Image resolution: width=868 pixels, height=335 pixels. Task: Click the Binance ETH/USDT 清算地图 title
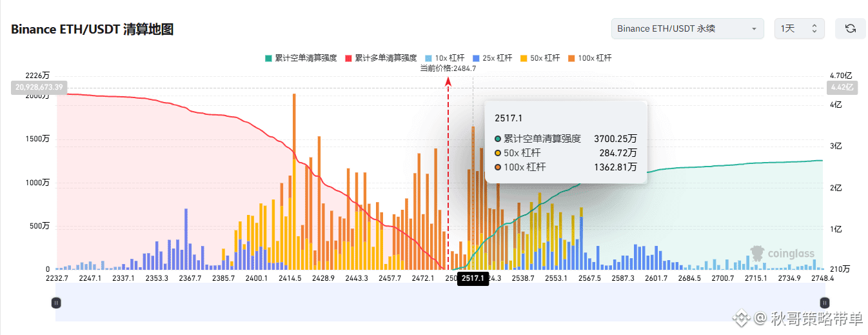pyautogui.click(x=92, y=29)
